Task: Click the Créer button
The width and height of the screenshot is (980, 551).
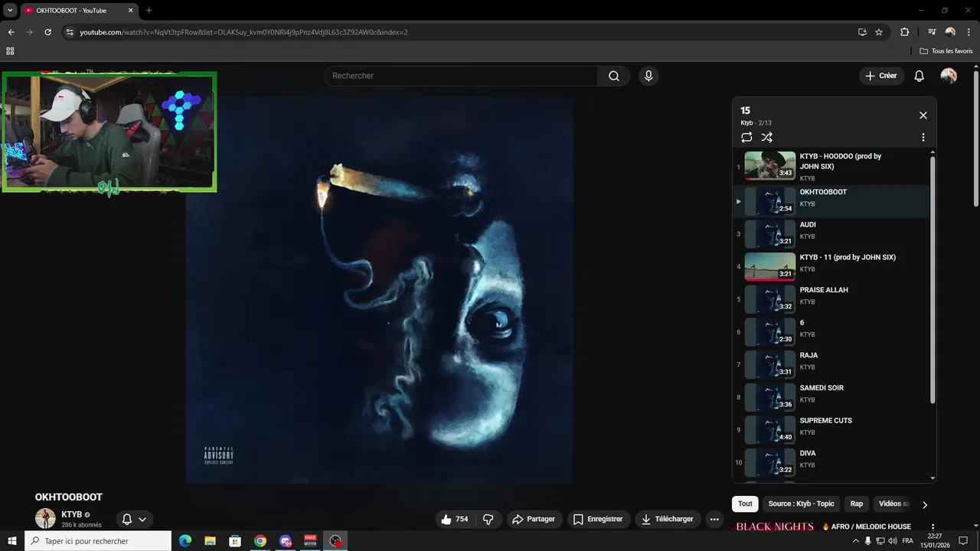Action: 881,76
